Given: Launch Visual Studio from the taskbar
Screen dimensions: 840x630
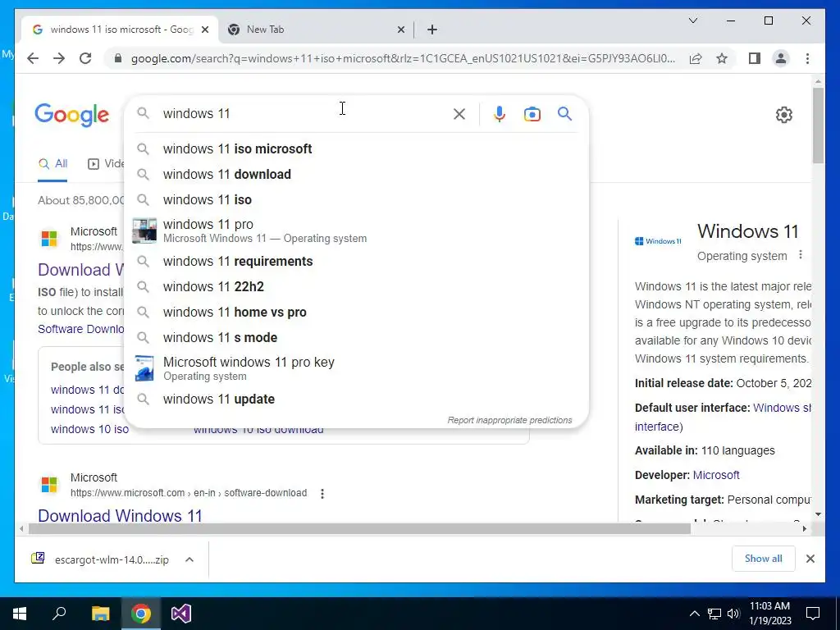Looking at the screenshot, I should tap(181, 614).
